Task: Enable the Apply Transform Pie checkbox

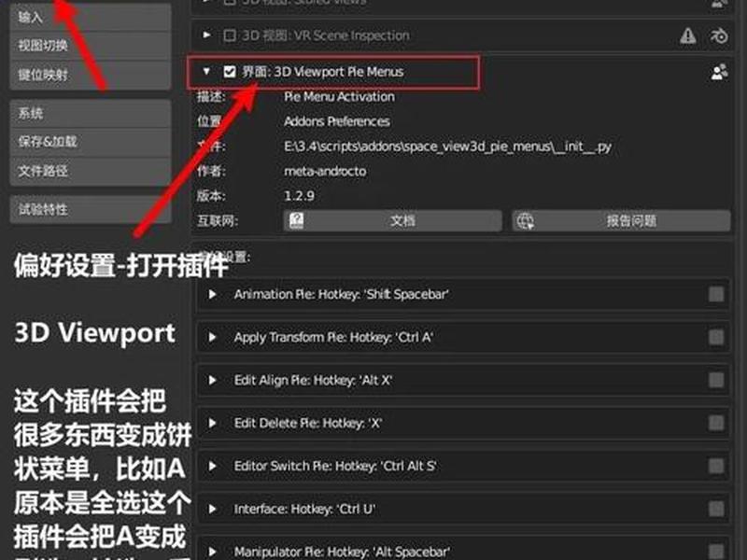Action: click(716, 337)
